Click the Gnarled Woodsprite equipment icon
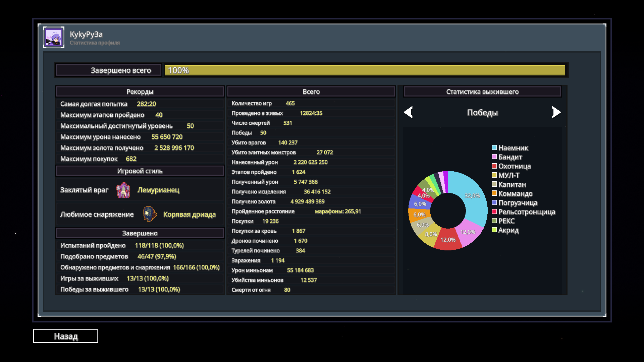The image size is (644, 362). [x=150, y=214]
